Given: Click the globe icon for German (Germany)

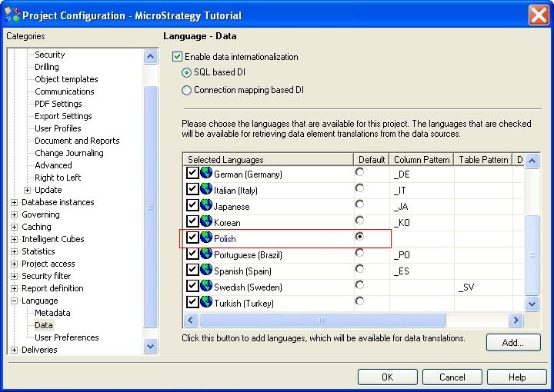Looking at the screenshot, I should [x=206, y=174].
